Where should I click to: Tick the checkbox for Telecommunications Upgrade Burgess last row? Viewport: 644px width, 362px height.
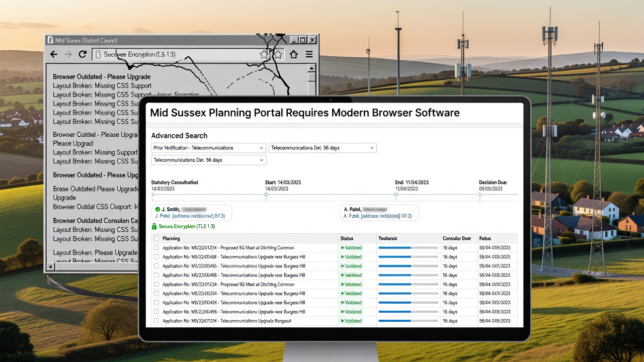[x=156, y=321]
